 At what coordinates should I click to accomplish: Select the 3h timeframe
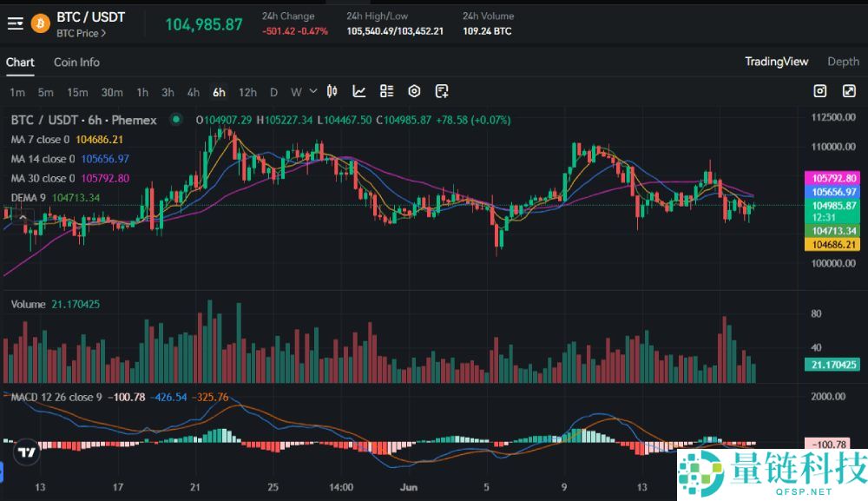point(168,92)
